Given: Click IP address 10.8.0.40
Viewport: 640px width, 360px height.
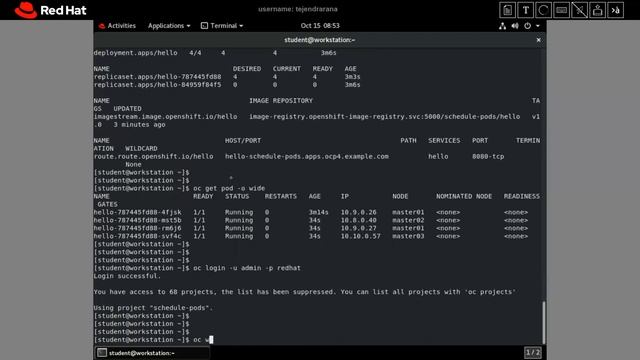Looking at the screenshot, I should pos(358,220).
